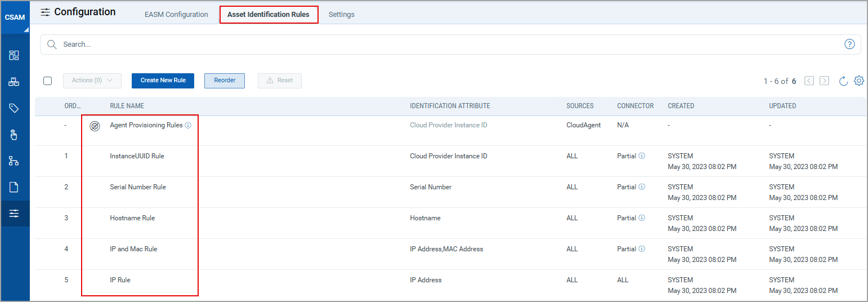The image size is (868, 302).
Task: Click the Agent Provisioning Rules disabled icon
Action: coord(95,126)
